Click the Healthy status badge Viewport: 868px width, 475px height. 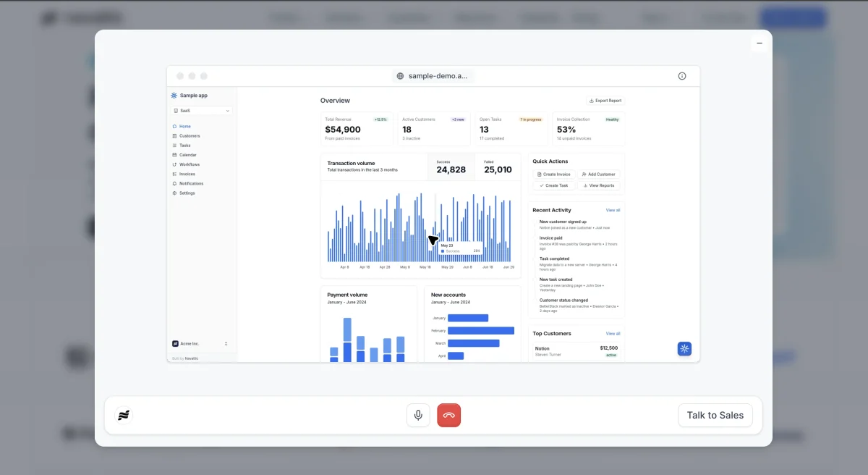click(613, 119)
